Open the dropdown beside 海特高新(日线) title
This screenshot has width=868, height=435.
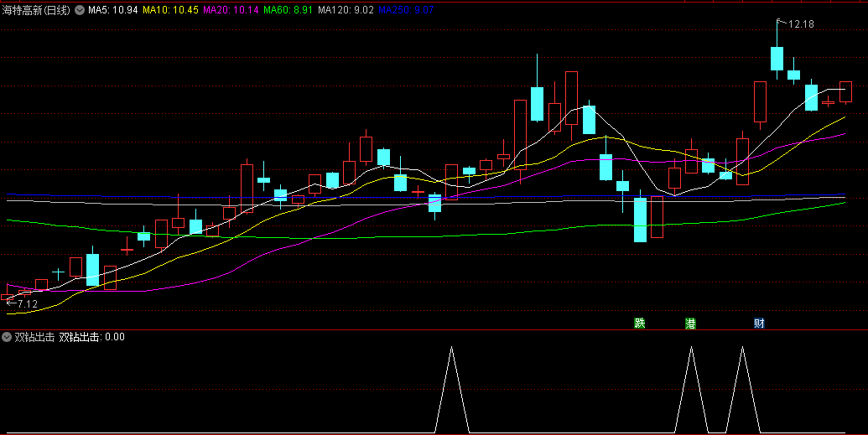[80, 10]
